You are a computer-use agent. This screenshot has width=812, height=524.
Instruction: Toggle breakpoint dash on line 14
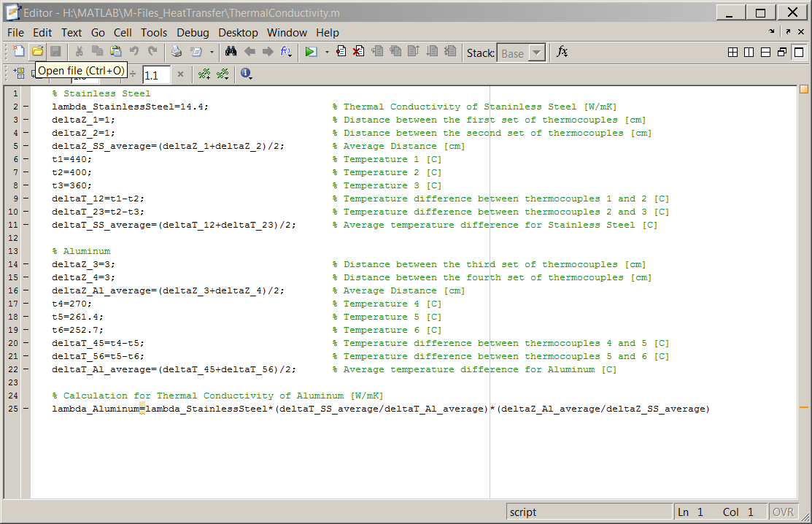pos(26,264)
